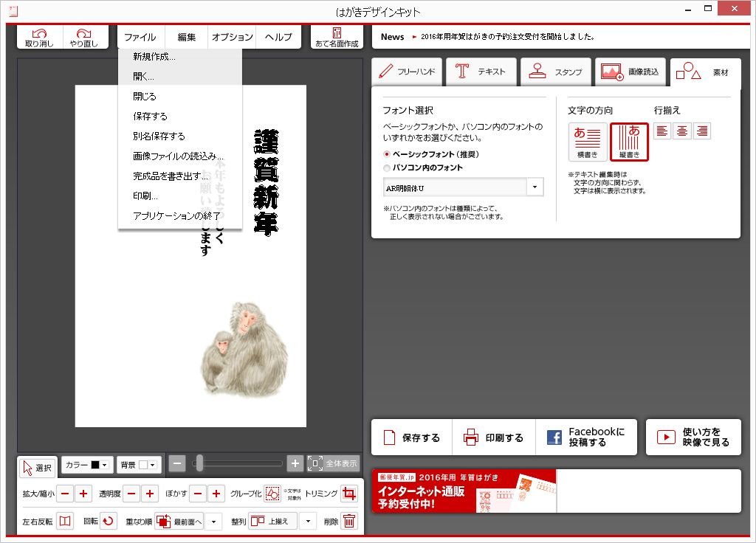This screenshot has width=756, height=543.
Task: Click the 使い方を映像で見る video button
Action: tap(693, 437)
